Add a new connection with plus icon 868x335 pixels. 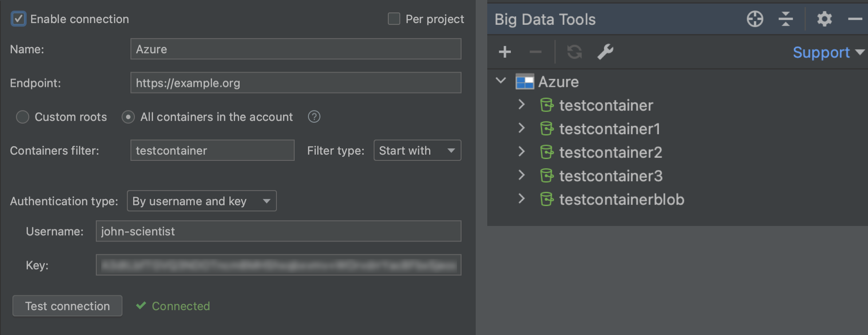click(505, 52)
